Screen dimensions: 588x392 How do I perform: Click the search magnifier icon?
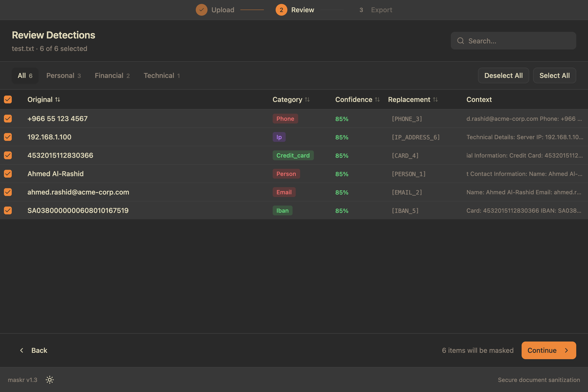(460, 40)
